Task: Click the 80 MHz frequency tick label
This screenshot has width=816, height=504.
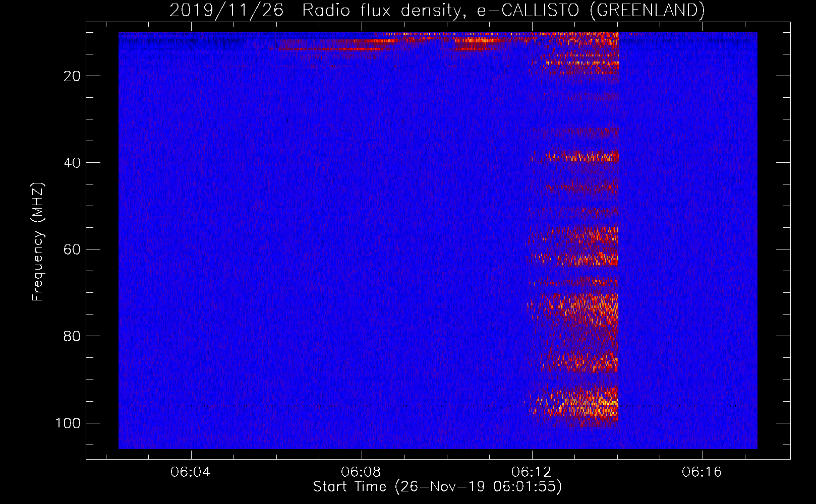Action: click(72, 336)
